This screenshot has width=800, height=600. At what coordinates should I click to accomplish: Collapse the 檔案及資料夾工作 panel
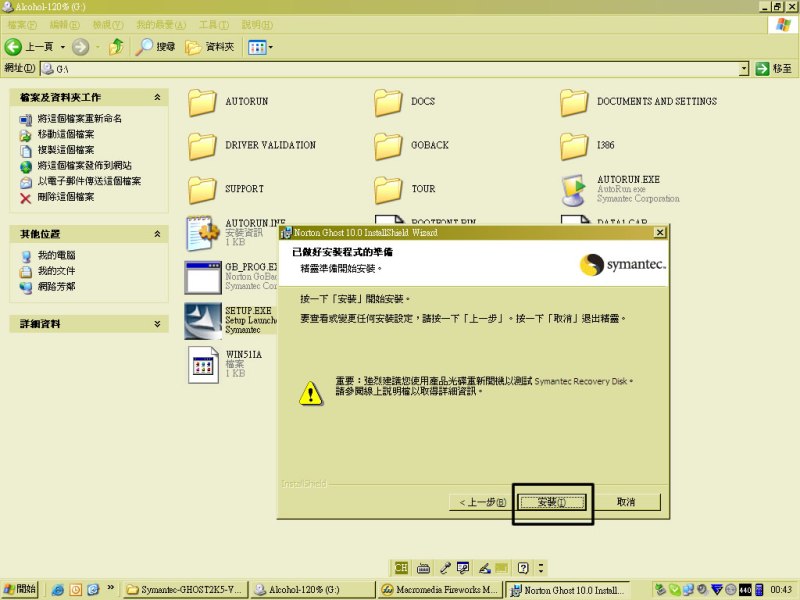click(x=157, y=97)
